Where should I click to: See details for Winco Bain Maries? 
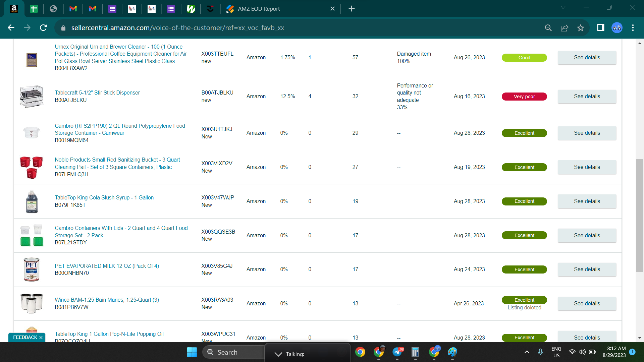click(x=587, y=304)
